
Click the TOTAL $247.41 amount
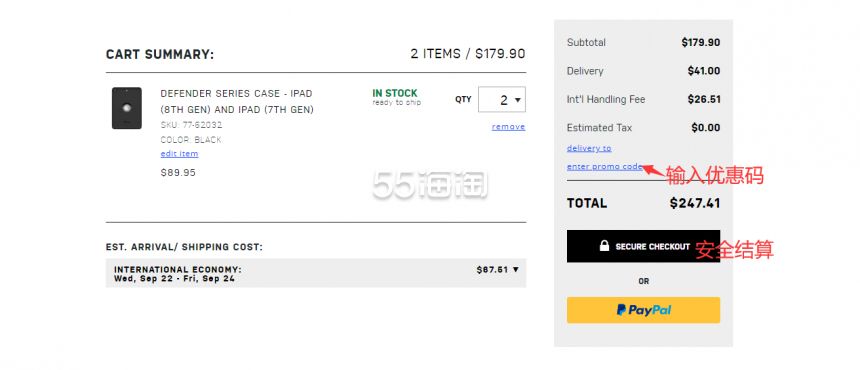pyautogui.click(x=694, y=203)
